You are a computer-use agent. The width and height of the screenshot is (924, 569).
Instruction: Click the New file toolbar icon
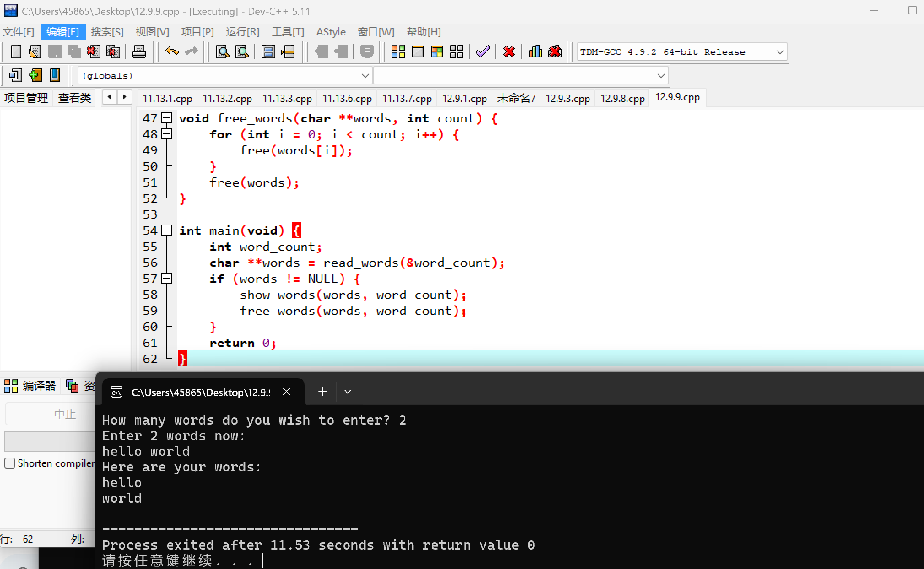(x=16, y=52)
